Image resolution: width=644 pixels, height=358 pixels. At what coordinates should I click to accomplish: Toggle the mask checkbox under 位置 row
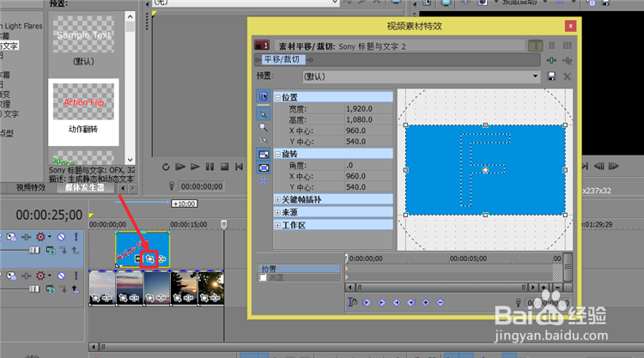point(263,278)
